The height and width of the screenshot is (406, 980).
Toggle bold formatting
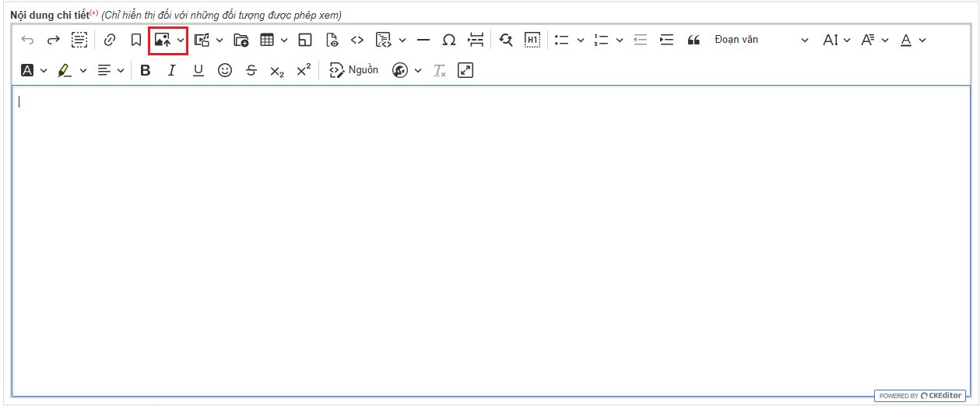coord(145,70)
